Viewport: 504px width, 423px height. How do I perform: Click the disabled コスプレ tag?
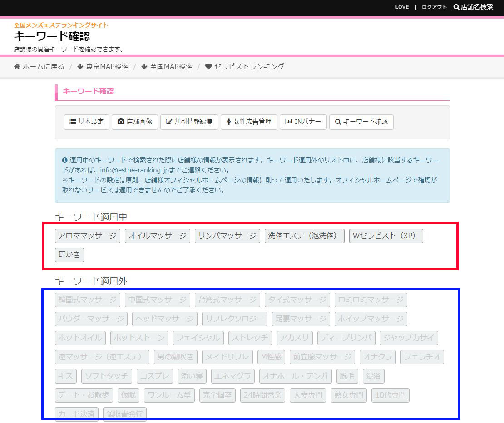coord(155,376)
